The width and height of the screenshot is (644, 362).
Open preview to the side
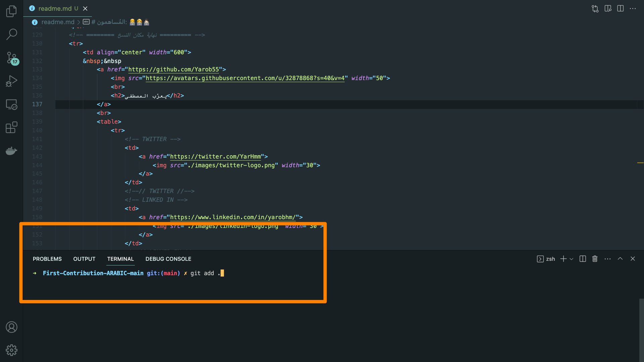(608, 9)
